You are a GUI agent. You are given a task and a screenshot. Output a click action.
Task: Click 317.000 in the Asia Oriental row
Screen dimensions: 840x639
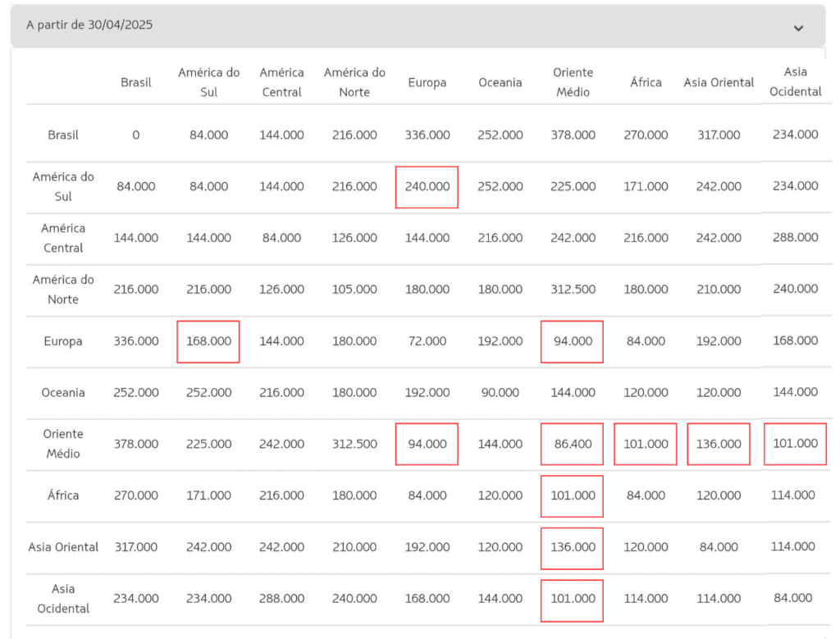coord(136,547)
